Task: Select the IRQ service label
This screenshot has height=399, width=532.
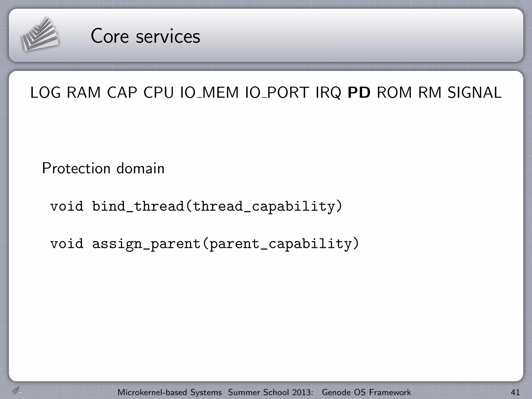Action: click(328, 93)
